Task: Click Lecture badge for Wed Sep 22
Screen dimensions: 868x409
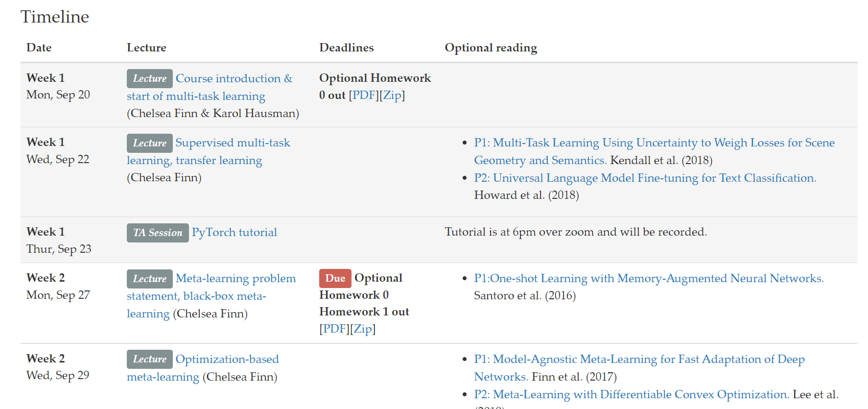Action: pyautogui.click(x=150, y=144)
